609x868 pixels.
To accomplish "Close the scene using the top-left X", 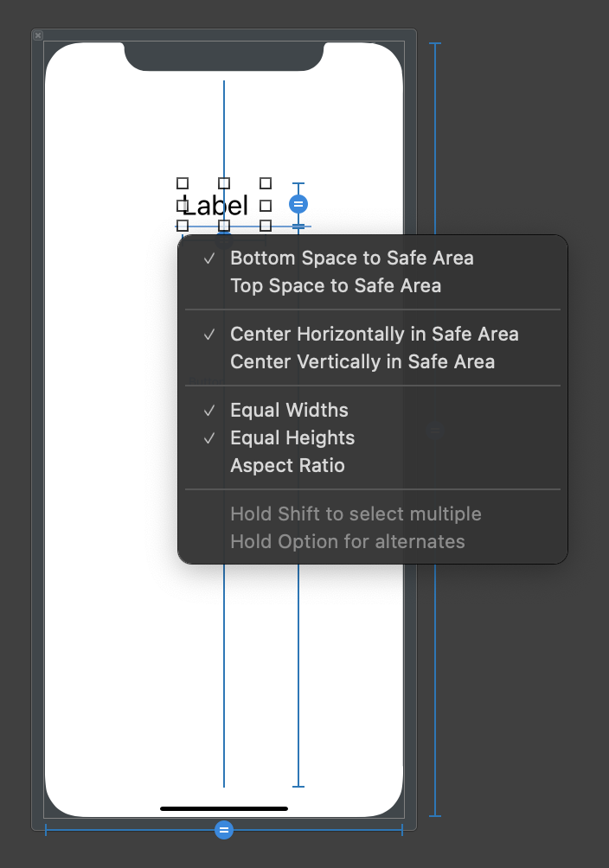I will pyautogui.click(x=38, y=35).
